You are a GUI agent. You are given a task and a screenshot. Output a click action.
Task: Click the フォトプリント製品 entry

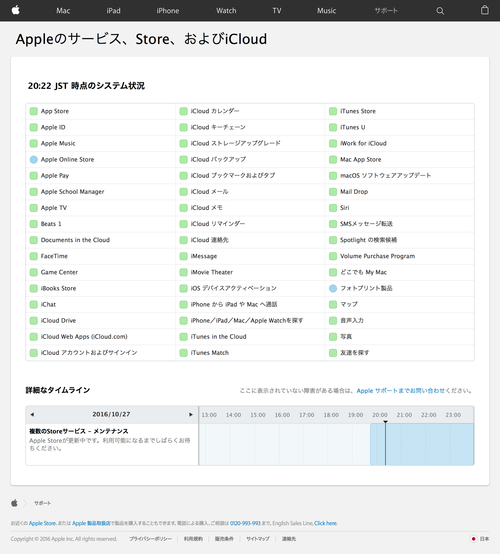[366, 288]
